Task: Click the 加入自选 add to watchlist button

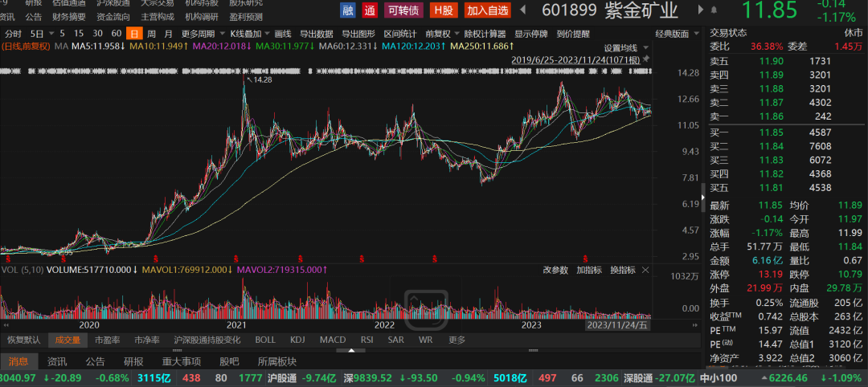Action: [487, 10]
